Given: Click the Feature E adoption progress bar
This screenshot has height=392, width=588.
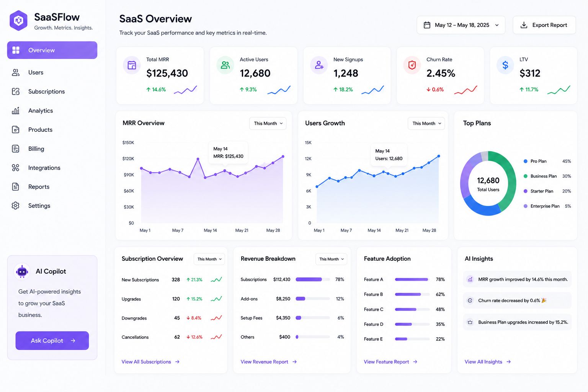Looking at the screenshot, I should (x=412, y=339).
